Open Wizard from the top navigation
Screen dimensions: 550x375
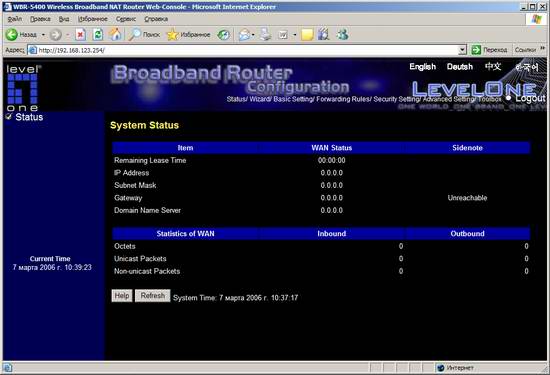[x=260, y=99]
